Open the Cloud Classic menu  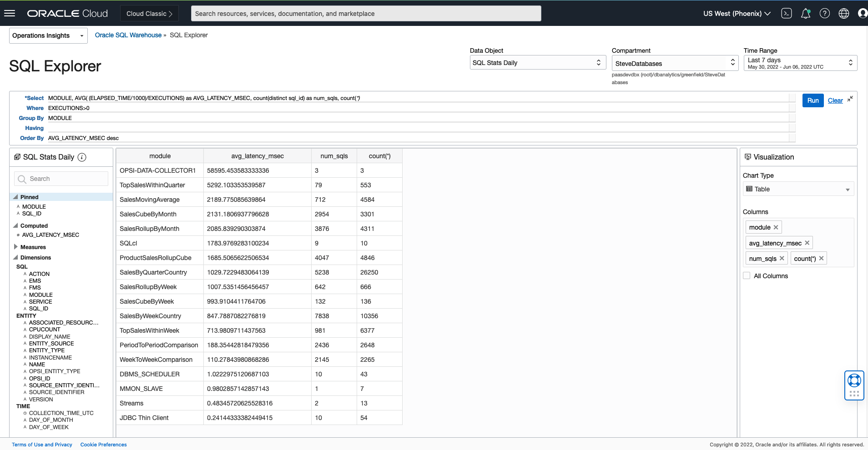point(149,13)
